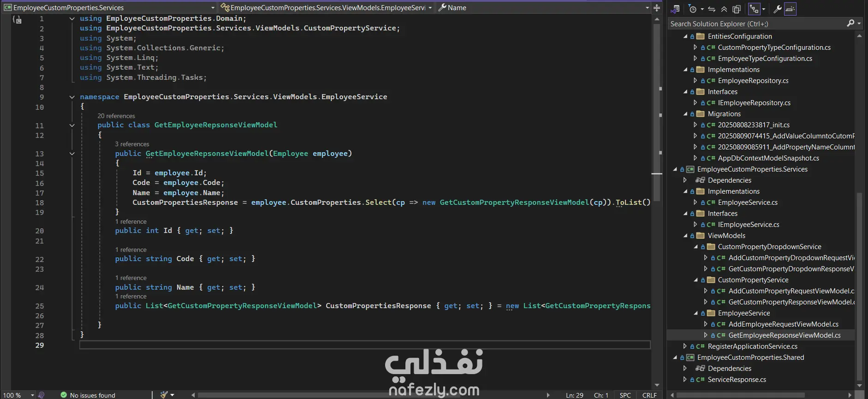Click the code structure icon beside line 1
The height and width of the screenshot is (399, 868).
(17, 19)
